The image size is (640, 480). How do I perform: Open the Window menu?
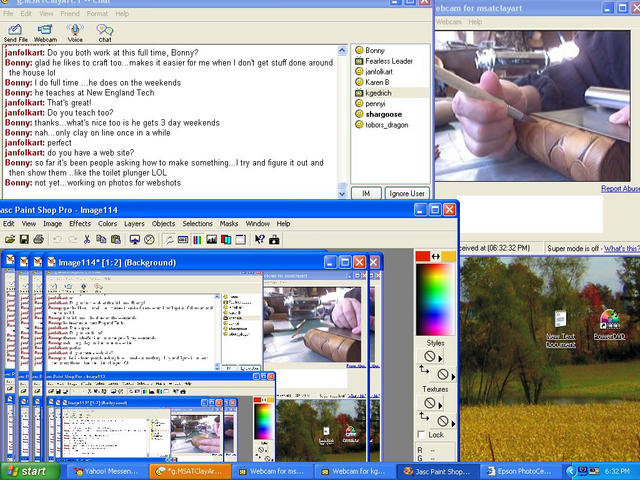[258, 224]
